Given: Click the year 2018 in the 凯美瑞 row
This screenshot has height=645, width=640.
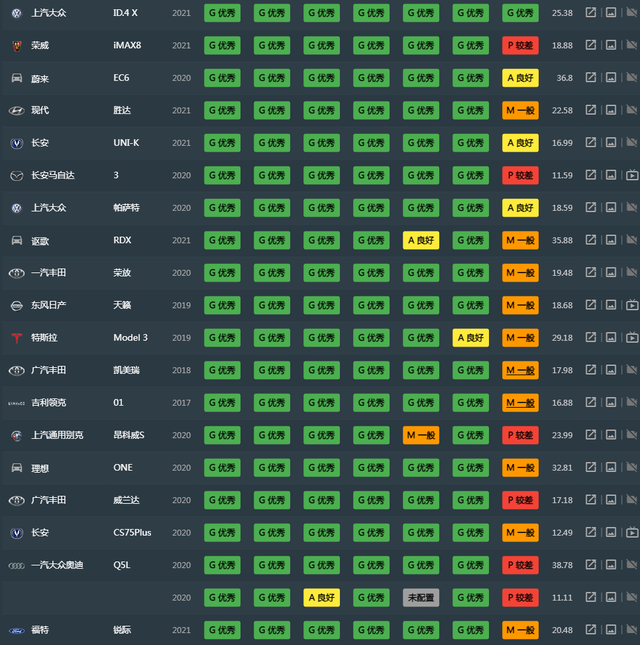Looking at the screenshot, I should pos(181,370).
